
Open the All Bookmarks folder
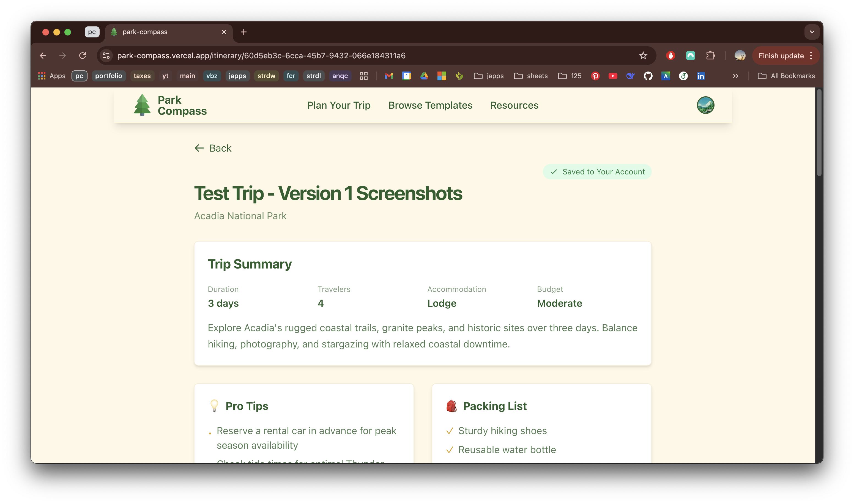coord(786,76)
